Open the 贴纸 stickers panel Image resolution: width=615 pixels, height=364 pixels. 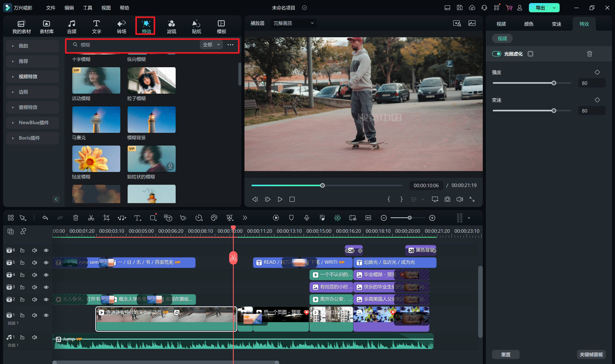[196, 27]
